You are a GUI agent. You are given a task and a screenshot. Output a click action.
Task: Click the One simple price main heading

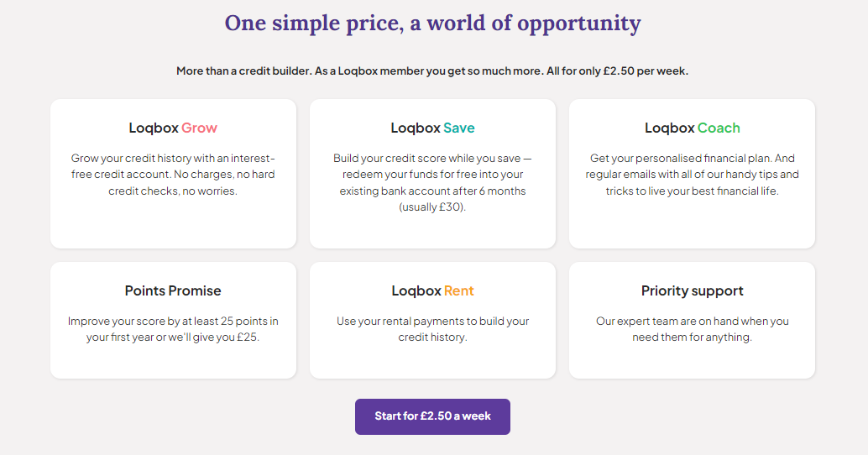pyautogui.click(x=432, y=23)
